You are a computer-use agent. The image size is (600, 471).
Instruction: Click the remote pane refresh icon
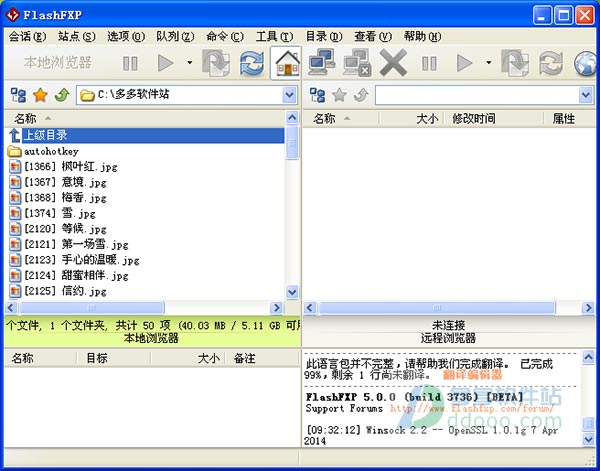(551, 63)
